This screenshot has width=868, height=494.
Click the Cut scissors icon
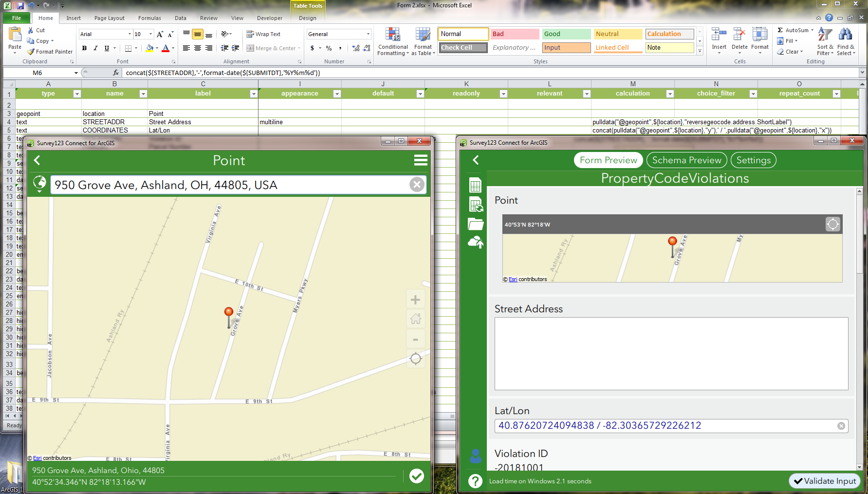point(31,30)
